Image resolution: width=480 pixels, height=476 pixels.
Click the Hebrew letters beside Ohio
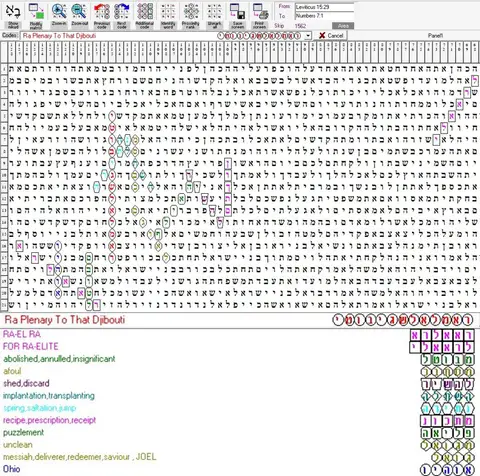coord(447,470)
